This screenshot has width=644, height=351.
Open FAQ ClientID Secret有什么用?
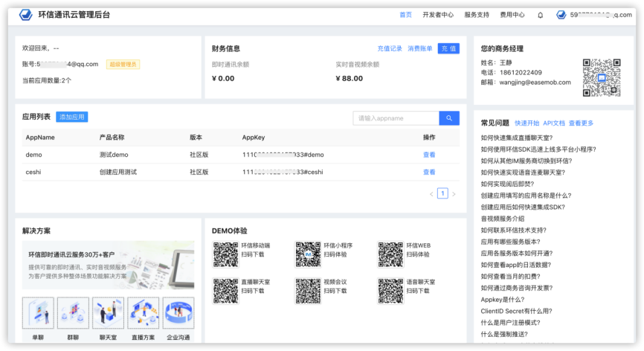(x=516, y=311)
